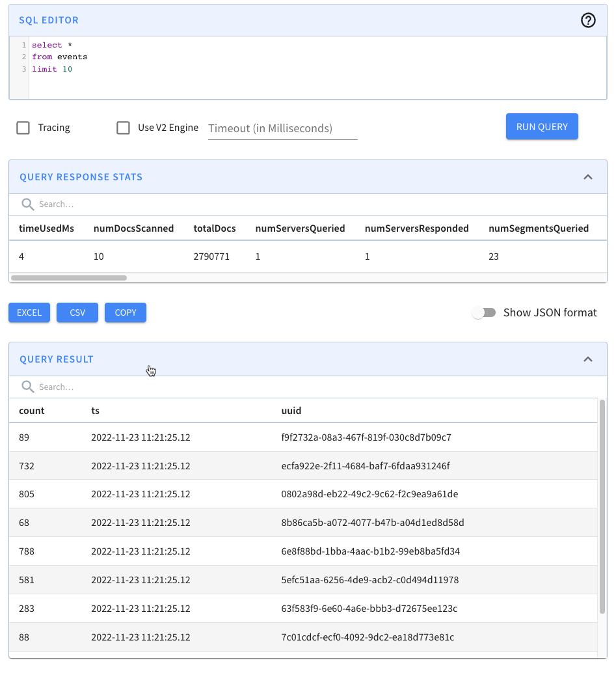
Task: Copy query results via the COPY button
Action: pyautogui.click(x=125, y=312)
